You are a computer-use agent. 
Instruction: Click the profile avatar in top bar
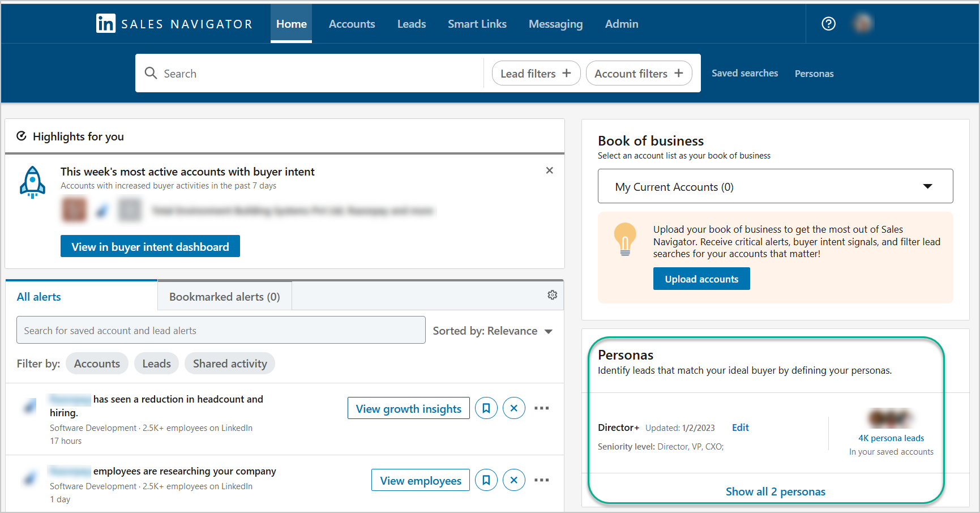pos(862,23)
